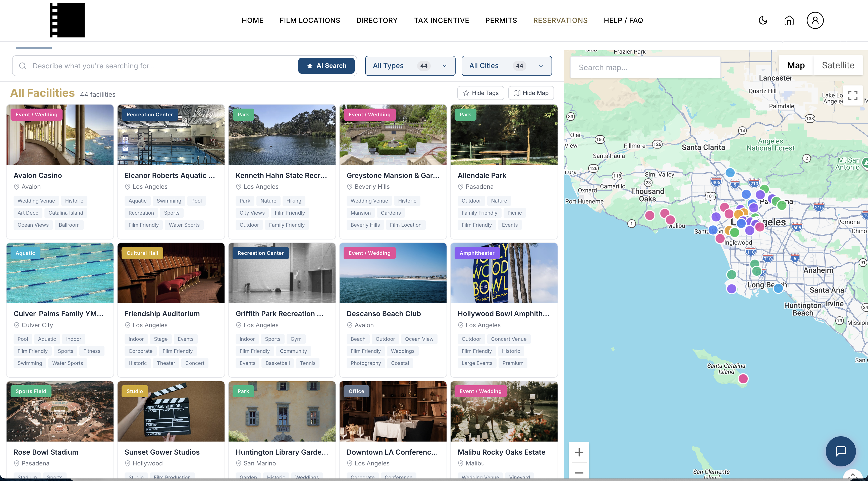Screen dimensions: 868x481
Task: Click the star icon on AI Search
Action: point(310,66)
